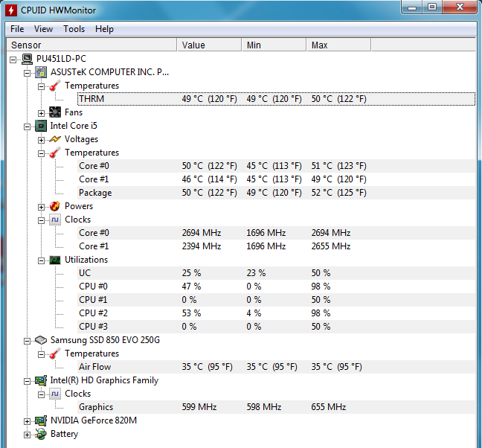The height and width of the screenshot is (448, 482).
Task: Minimize the HWMonitor window
Action: coord(412,7)
